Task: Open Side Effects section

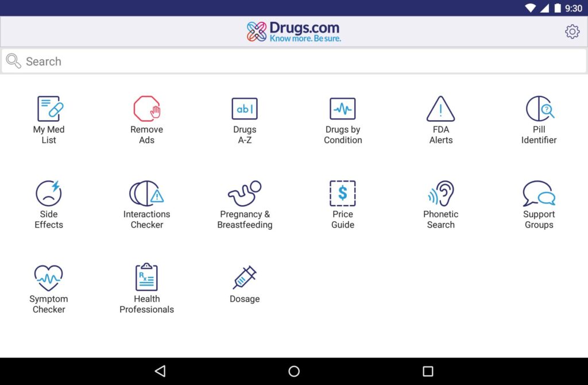Action: click(49, 205)
